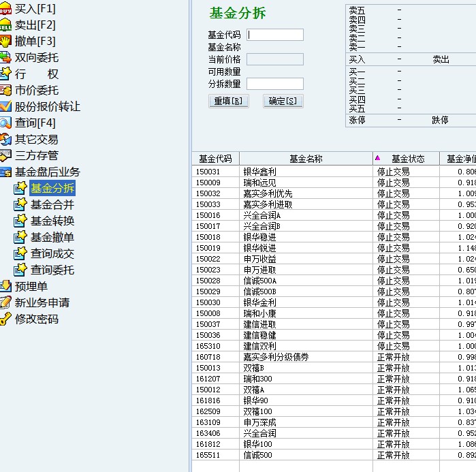
Task: Click the icon beside 基金合并
Action: 20,204
